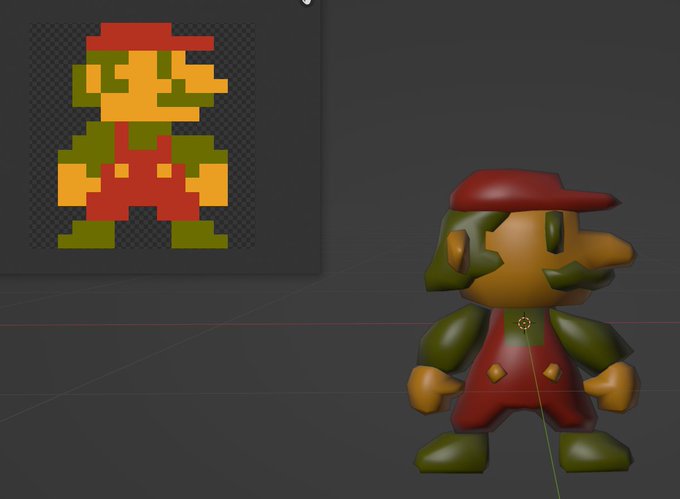
Task: Click the object origin dot on Mario's chest
Action: coord(523,322)
